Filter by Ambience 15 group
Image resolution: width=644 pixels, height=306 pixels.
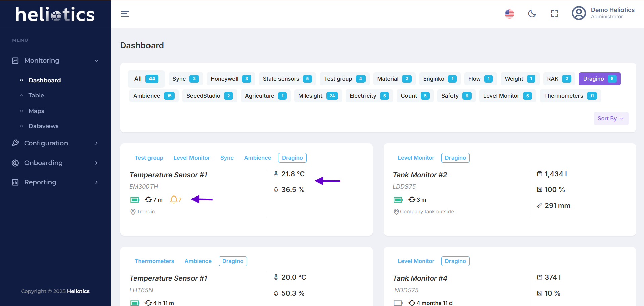click(x=154, y=96)
